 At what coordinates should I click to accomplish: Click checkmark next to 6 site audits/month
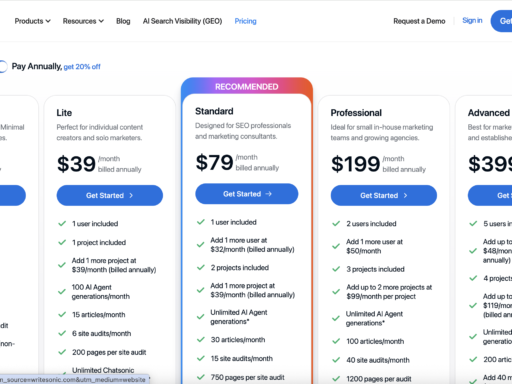coord(62,333)
